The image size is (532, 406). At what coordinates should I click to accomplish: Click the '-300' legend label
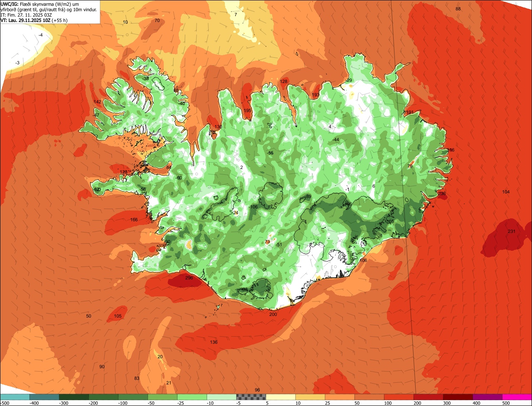click(63, 403)
